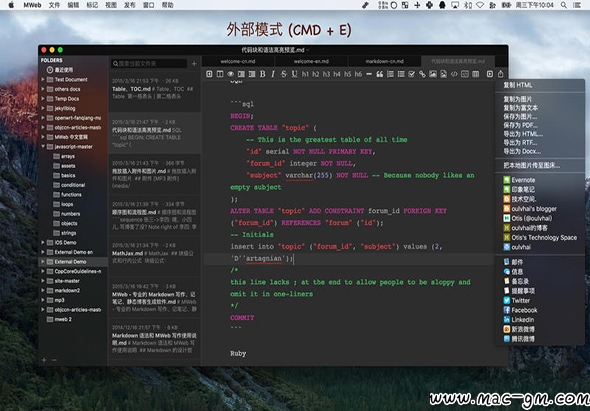Screen dimensions: 590x411
Task: Select the functions subfolder
Action: click(x=73, y=195)
